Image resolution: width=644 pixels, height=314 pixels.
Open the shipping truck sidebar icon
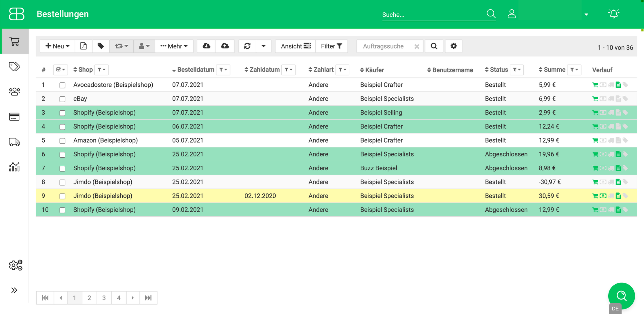(14, 142)
